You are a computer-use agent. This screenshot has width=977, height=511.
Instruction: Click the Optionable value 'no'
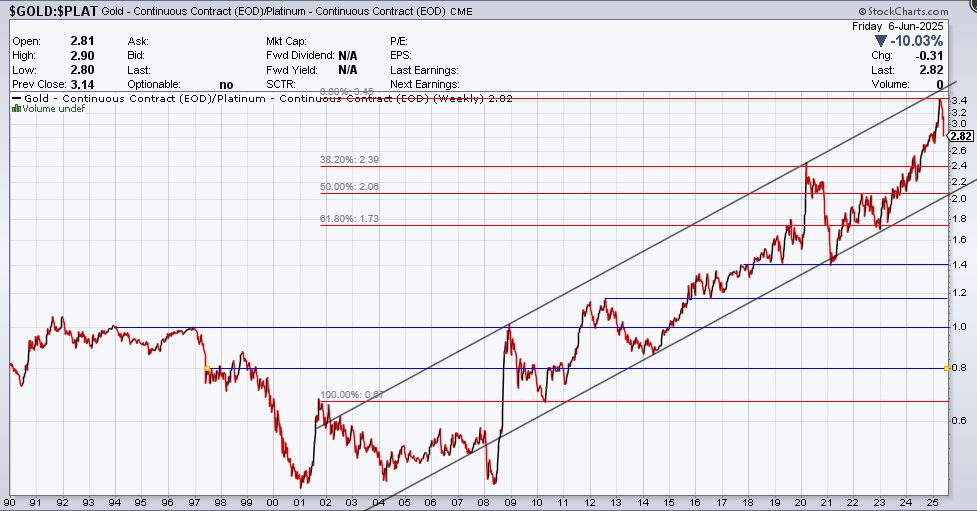pos(226,85)
